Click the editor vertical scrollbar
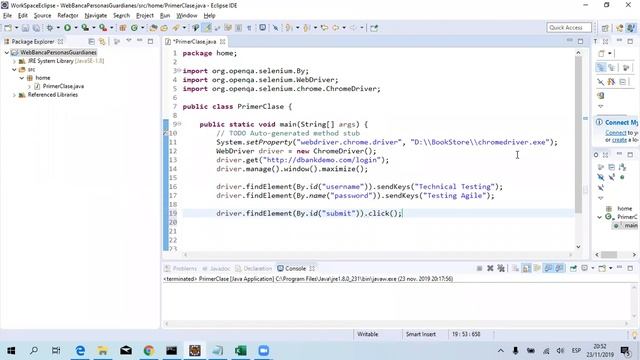 click(578, 134)
